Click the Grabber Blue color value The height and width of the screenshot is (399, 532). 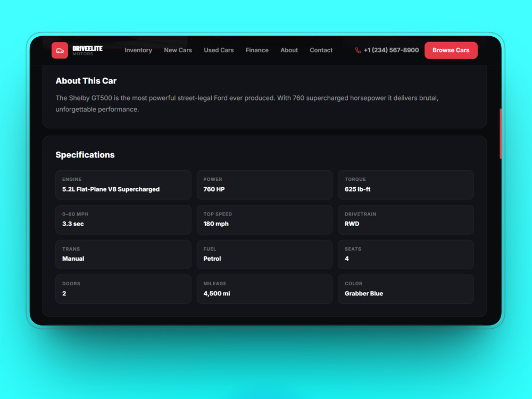pyautogui.click(x=364, y=294)
